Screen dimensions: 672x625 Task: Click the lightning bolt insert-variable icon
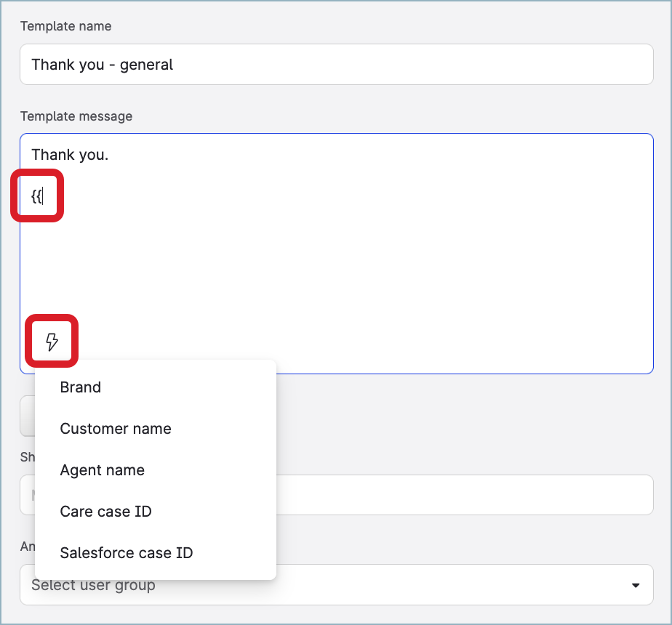tap(52, 341)
